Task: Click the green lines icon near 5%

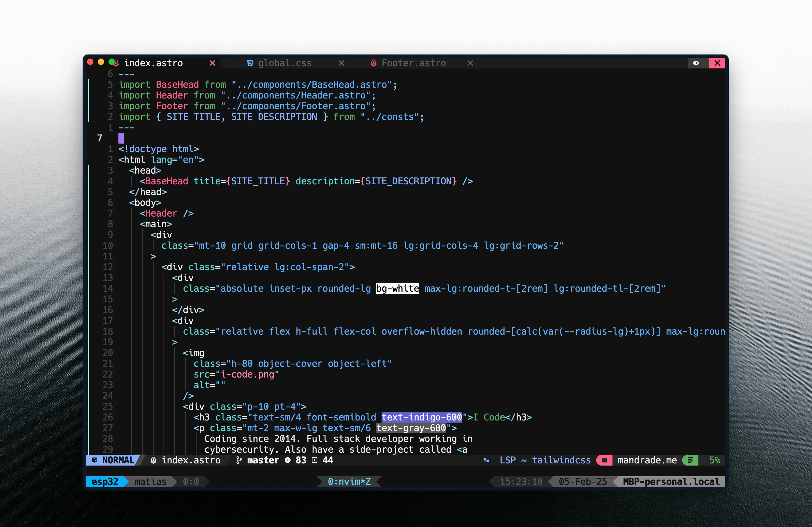Action: pos(690,460)
